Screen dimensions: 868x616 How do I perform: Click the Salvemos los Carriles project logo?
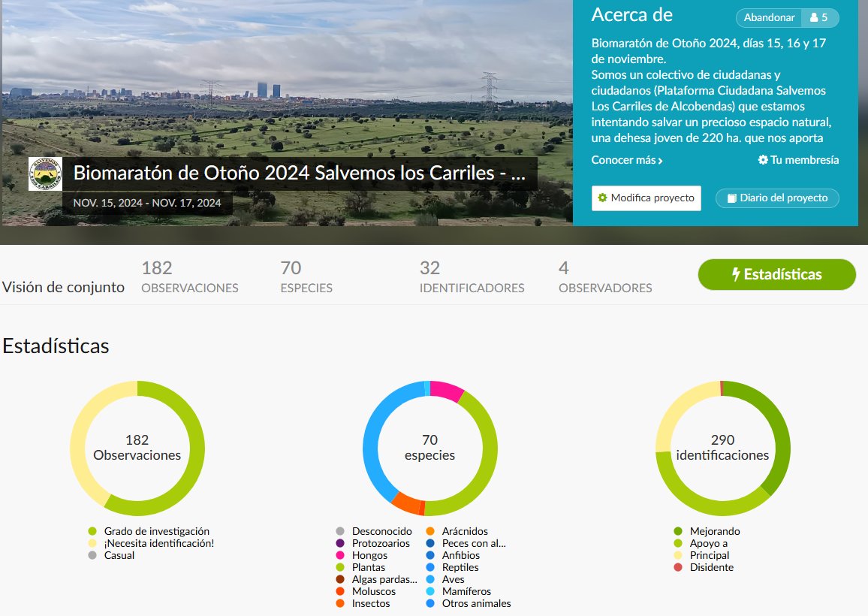pyautogui.click(x=47, y=173)
